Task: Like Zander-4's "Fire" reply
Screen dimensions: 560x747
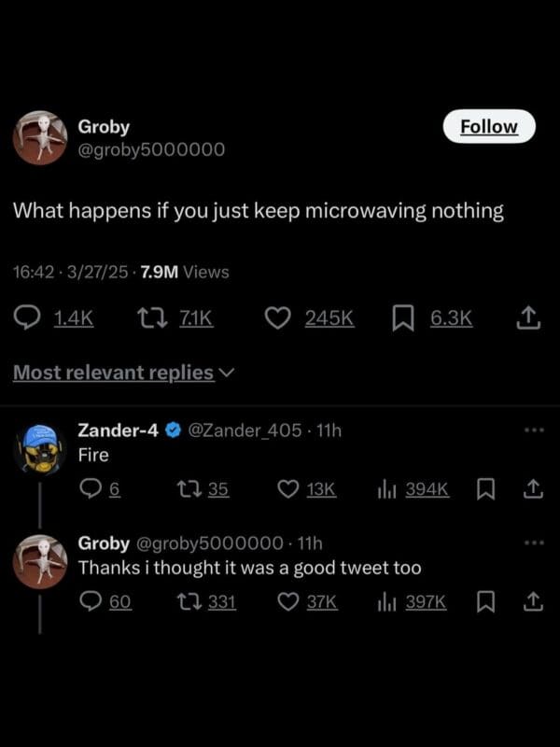Action: pos(290,488)
